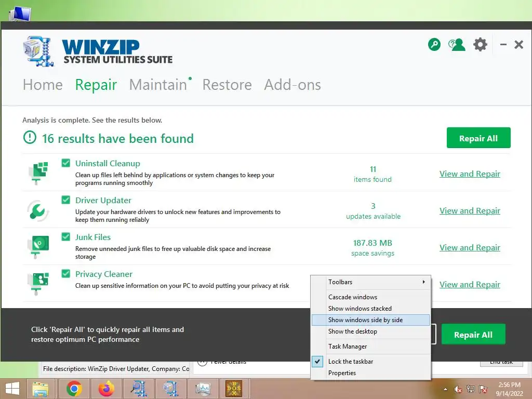The image size is (532, 399).
Task: Open View and Repair for Driver Updater
Action: [470, 211]
